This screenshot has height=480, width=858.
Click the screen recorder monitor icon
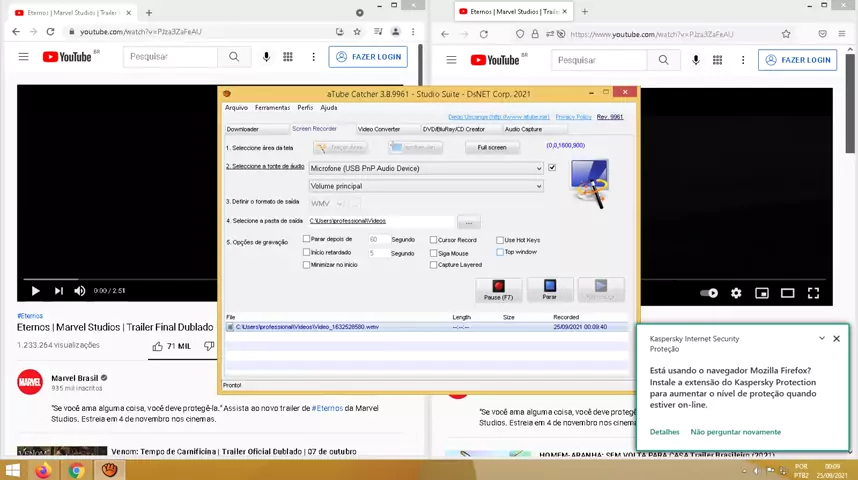pyautogui.click(x=588, y=182)
